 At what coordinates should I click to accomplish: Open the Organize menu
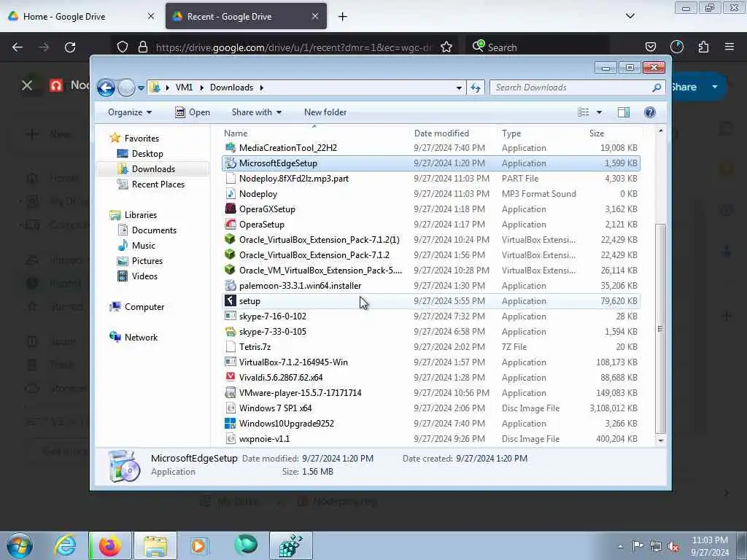tap(130, 112)
